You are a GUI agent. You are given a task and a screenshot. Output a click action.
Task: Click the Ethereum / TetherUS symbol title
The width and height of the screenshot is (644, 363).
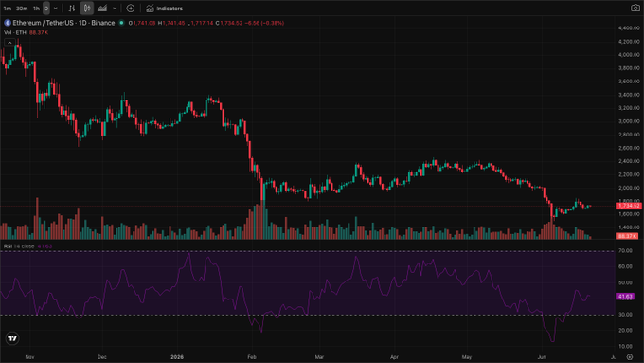[63, 23]
